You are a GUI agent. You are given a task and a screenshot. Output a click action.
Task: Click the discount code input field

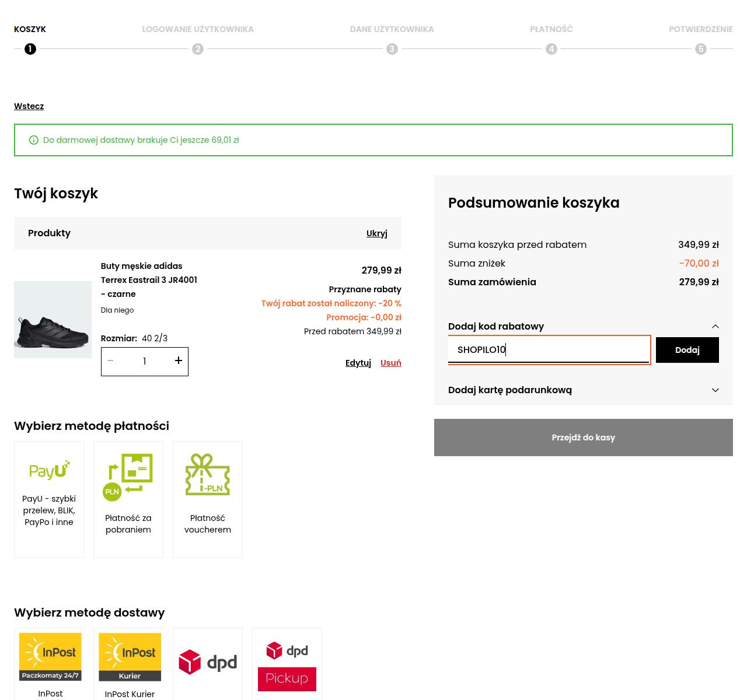(549, 349)
